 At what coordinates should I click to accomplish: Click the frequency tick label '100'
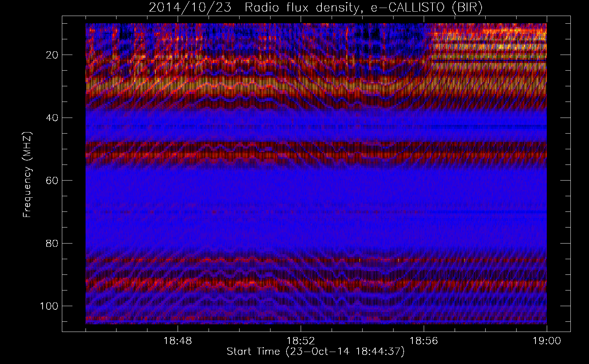tap(50, 306)
